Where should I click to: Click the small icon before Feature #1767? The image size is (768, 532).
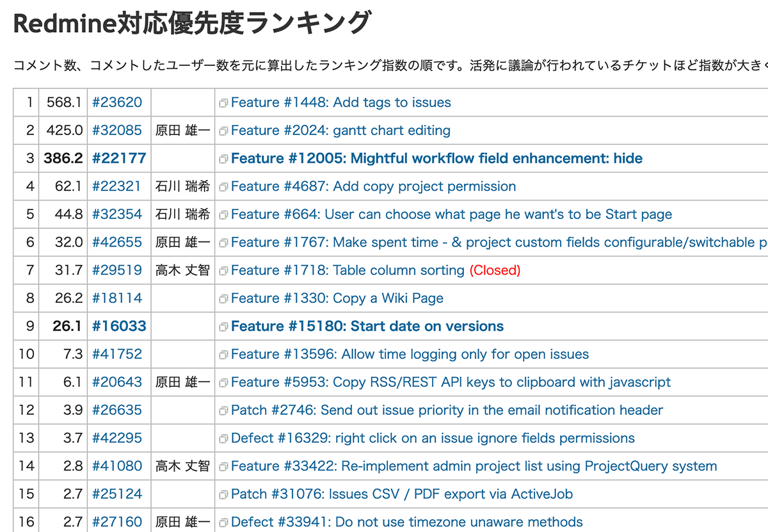point(223,243)
